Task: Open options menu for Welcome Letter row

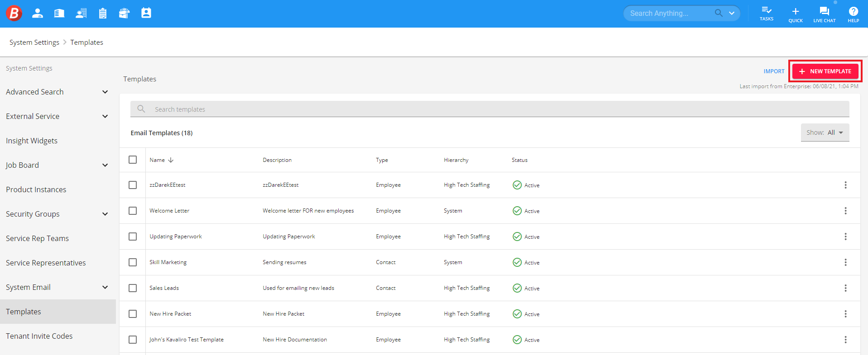Action: (845, 211)
